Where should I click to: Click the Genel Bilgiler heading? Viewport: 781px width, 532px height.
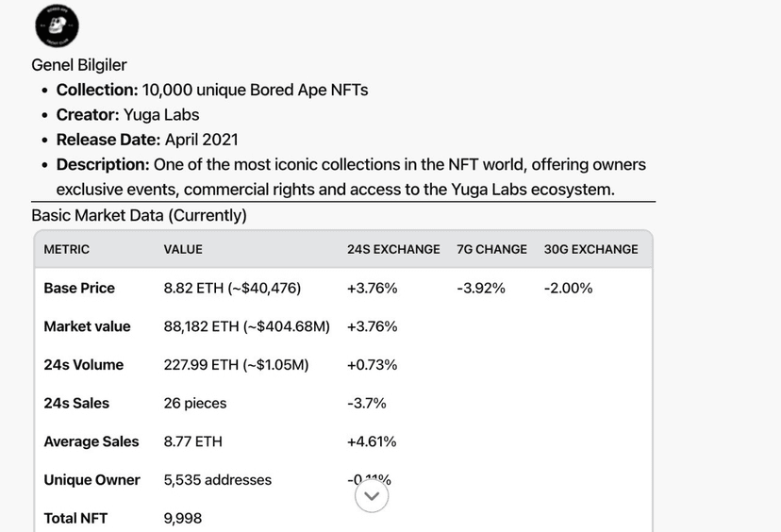[79, 65]
